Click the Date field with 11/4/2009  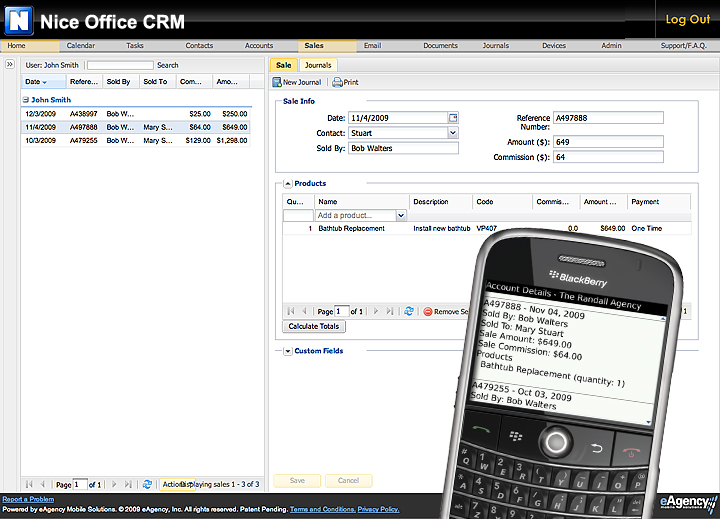point(398,118)
